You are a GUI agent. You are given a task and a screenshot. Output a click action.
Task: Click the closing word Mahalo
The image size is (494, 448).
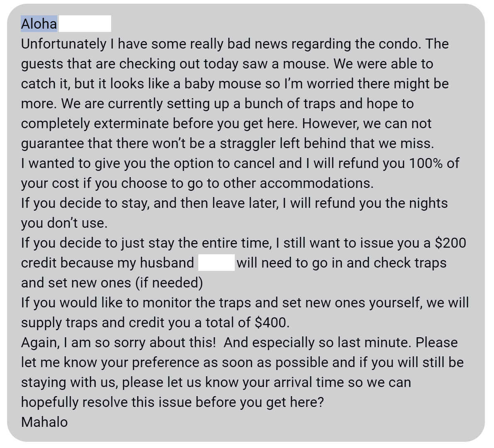[44, 422]
